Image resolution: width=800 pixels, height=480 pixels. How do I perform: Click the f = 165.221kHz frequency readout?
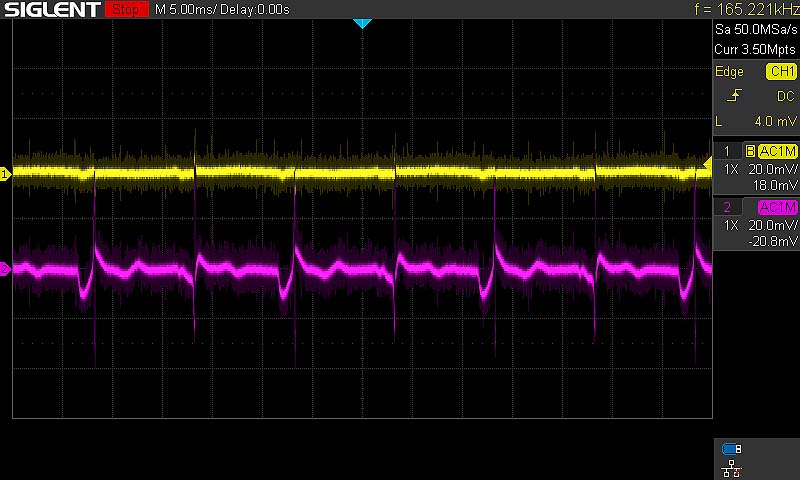pyautogui.click(x=746, y=9)
